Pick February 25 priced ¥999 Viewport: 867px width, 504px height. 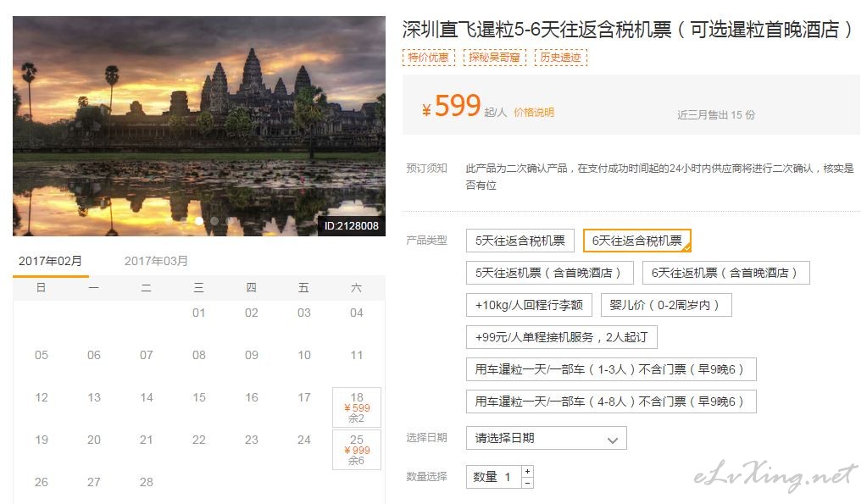(x=357, y=450)
